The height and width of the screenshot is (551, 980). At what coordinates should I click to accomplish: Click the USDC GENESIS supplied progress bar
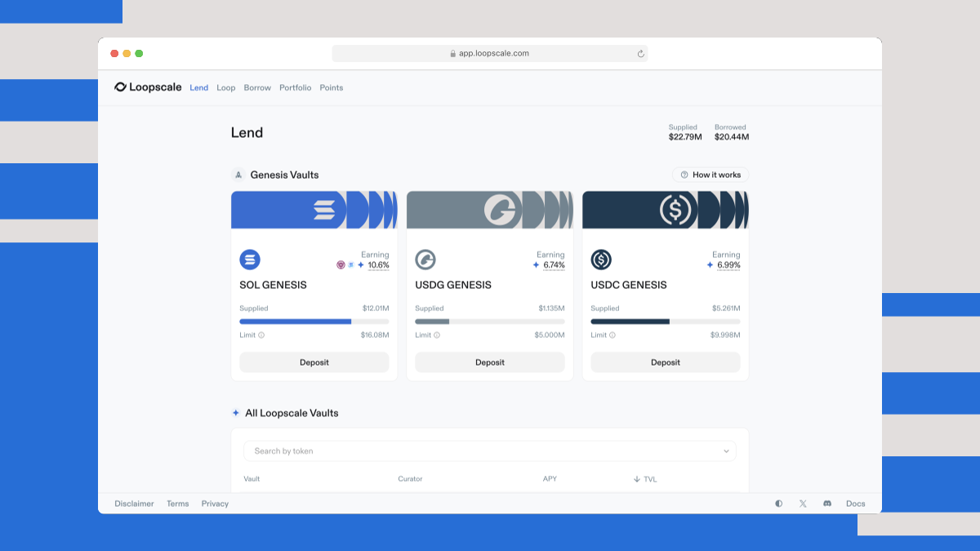pyautogui.click(x=666, y=322)
